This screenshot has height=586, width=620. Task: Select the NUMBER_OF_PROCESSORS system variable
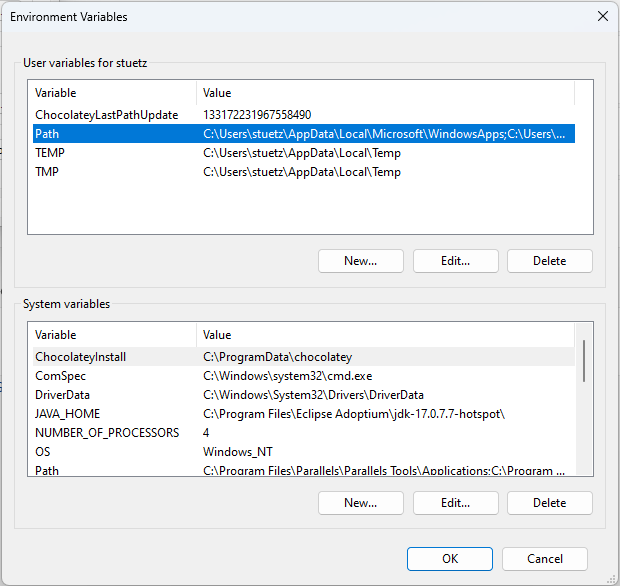point(304,433)
